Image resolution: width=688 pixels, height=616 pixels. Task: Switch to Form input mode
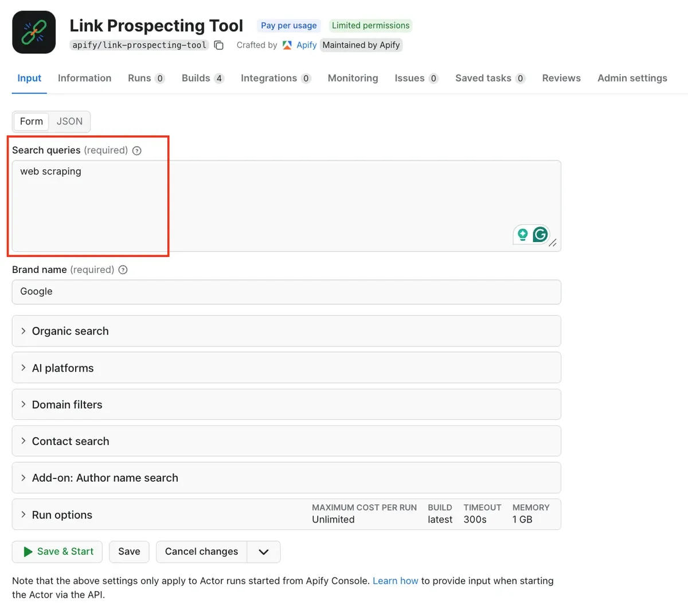pyautogui.click(x=32, y=122)
